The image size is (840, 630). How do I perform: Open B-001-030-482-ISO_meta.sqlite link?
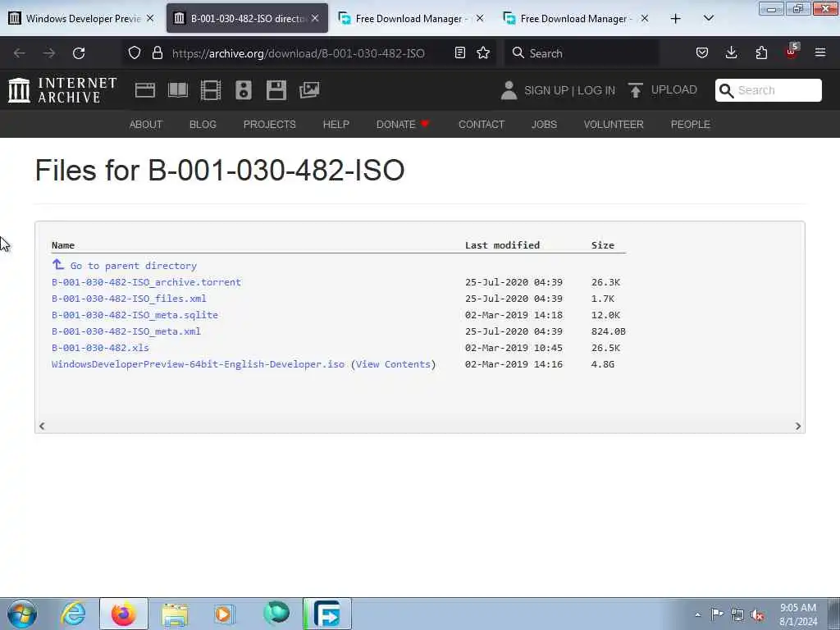[135, 315]
